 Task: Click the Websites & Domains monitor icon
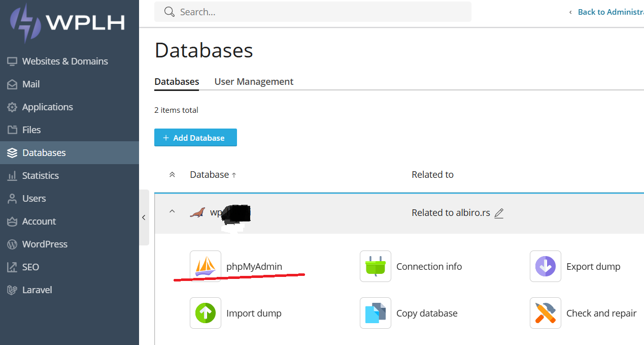pyautogui.click(x=12, y=61)
